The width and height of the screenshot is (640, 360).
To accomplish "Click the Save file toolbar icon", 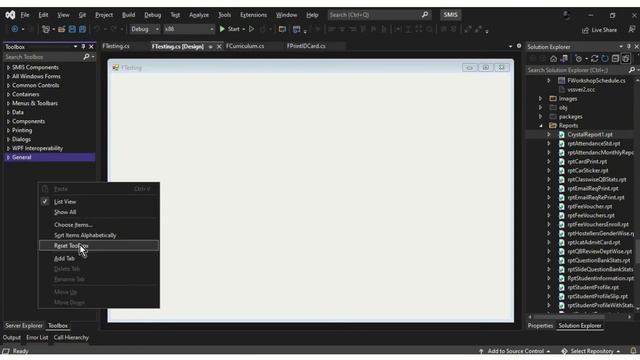I will point(72,29).
